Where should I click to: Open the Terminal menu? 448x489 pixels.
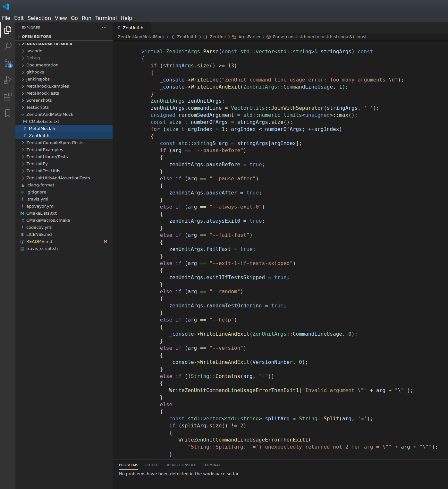(106, 18)
